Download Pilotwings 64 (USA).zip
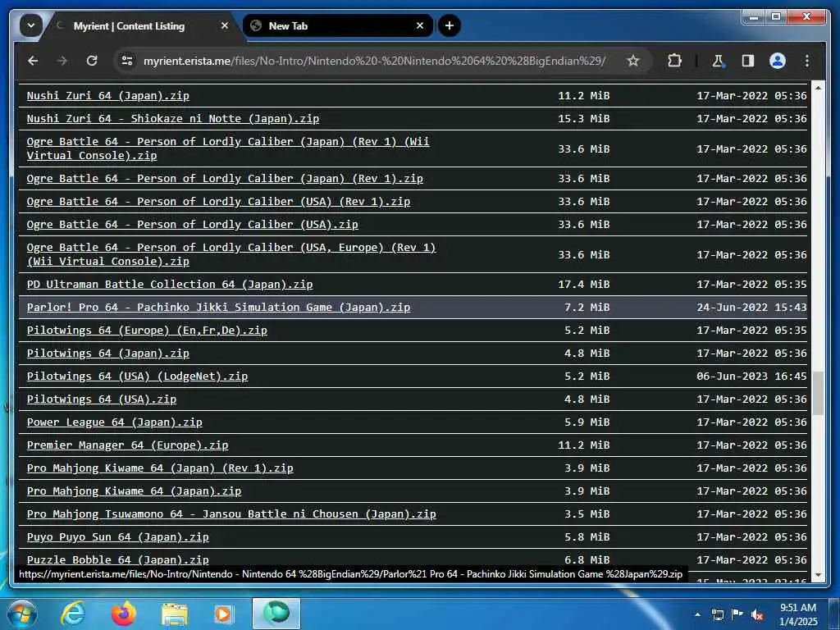Viewport: 840px width, 630px height. (101, 399)
